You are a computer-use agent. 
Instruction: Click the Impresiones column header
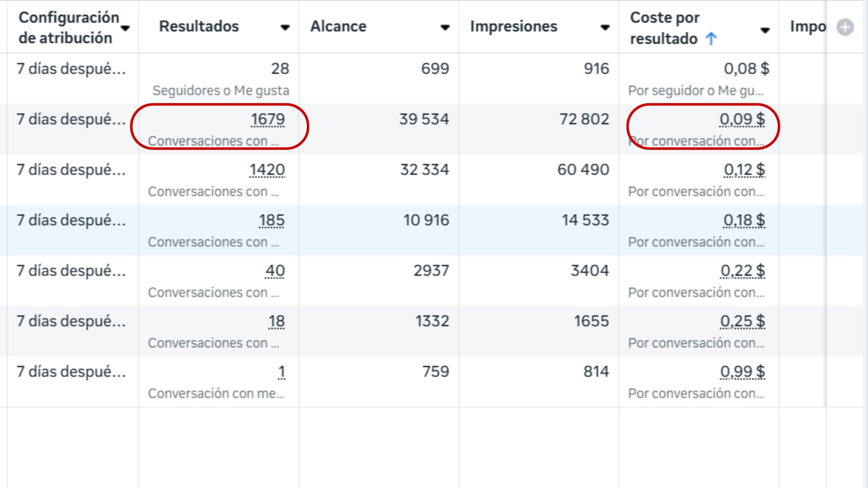[514, 26]
